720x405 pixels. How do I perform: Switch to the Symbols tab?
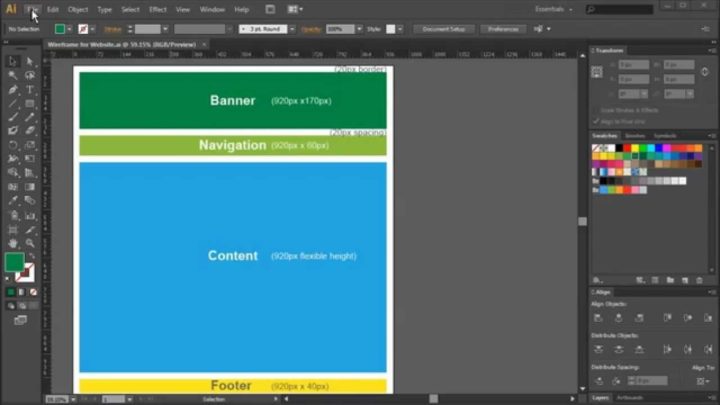665,136
